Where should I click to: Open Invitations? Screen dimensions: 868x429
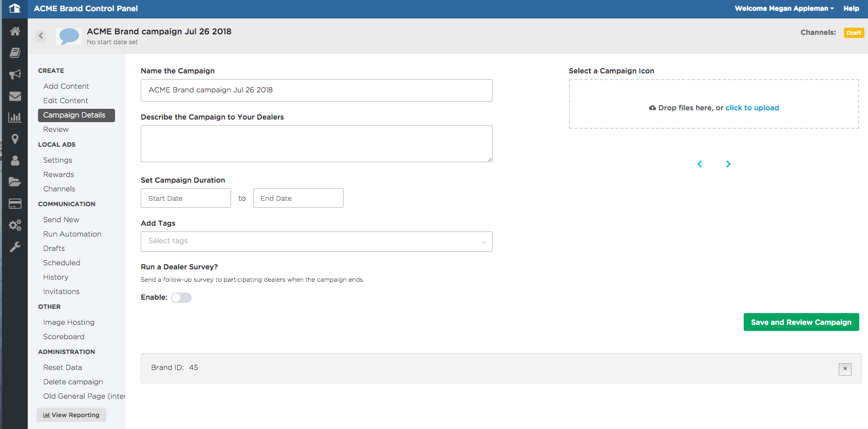[x=61, y=291]
